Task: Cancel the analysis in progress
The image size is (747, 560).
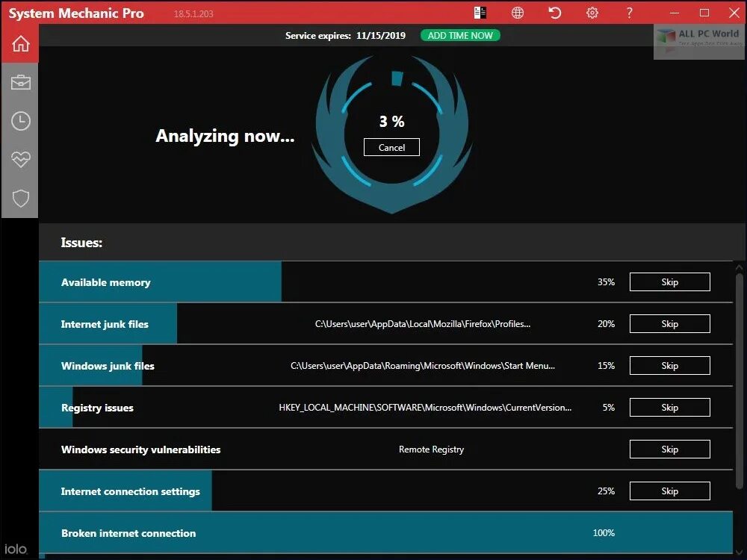Action: [391, 147]
